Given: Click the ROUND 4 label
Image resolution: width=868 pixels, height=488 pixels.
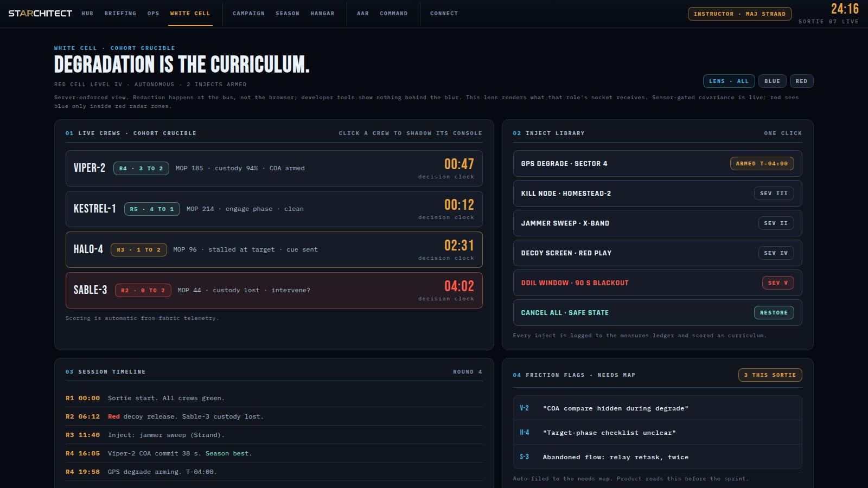Looking at the screenshot, I should [468, 371].
